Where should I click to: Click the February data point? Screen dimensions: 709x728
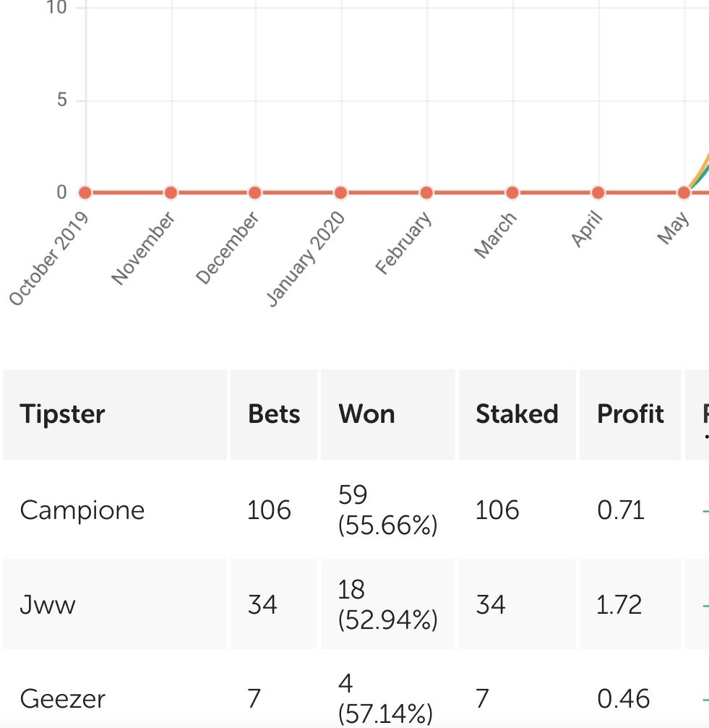pos(426,192)
